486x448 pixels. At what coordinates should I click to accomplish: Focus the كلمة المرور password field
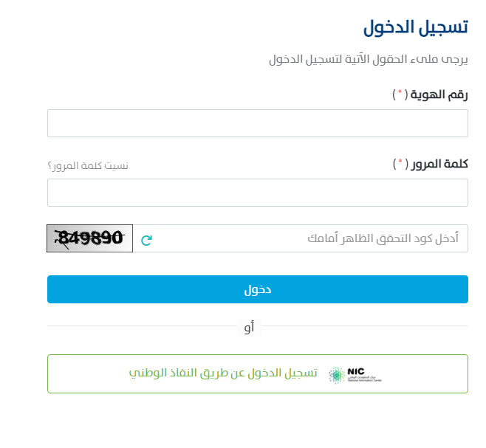257,193
